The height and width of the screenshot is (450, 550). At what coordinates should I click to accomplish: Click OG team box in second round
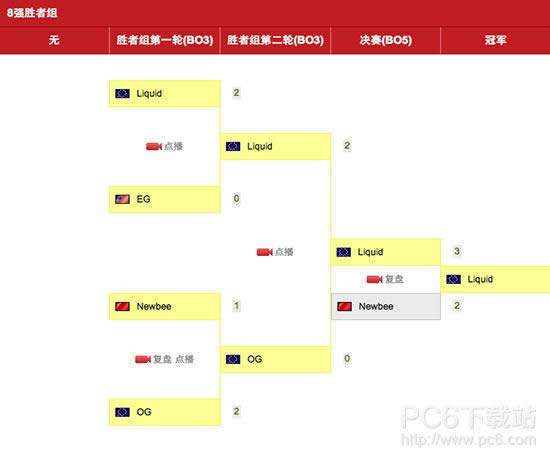tap(275, 359)
